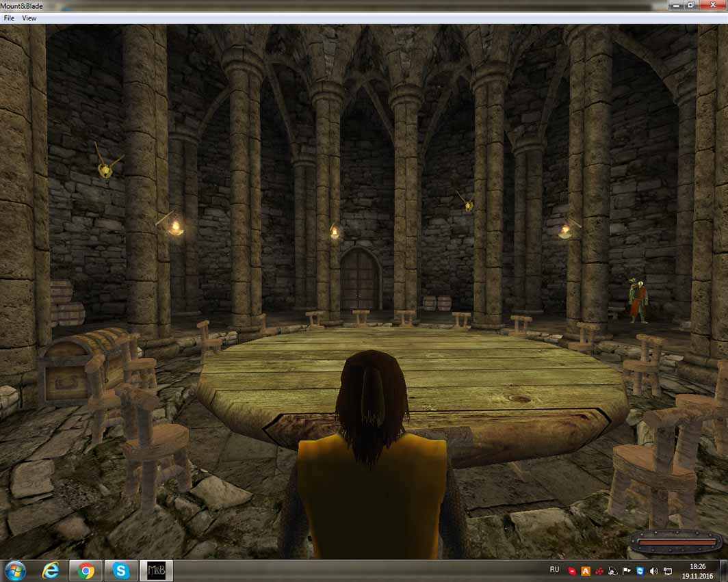Click the arched wooden door

point(360,279)
